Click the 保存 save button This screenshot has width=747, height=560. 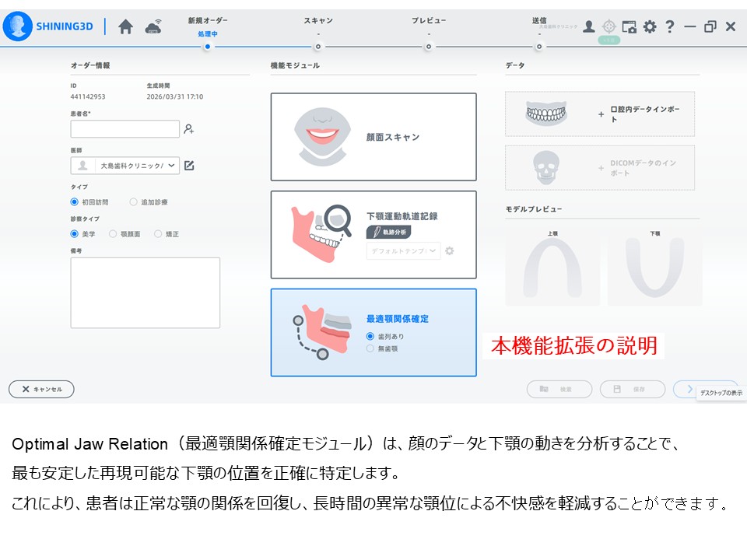tap(632, 389)
